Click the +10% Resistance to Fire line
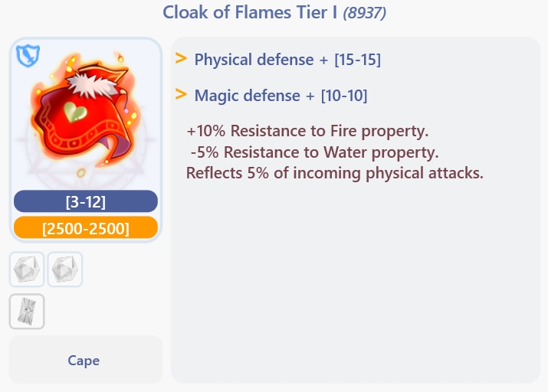 307,130
